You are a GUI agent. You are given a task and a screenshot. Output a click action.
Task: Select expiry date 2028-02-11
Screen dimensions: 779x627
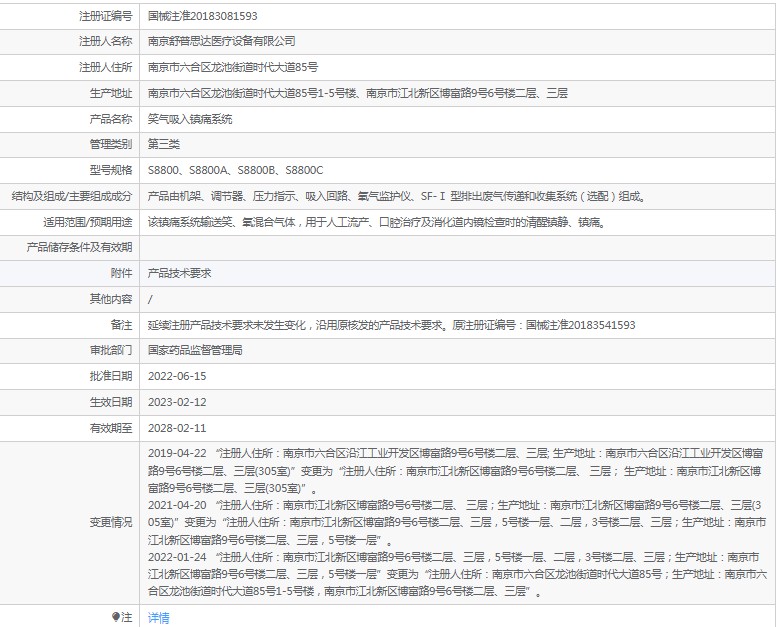point(177,428)
